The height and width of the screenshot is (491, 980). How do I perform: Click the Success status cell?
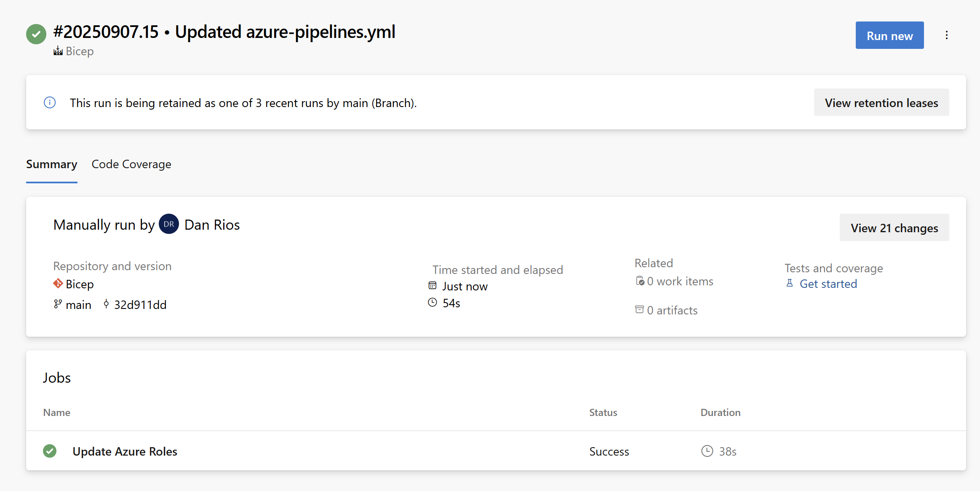click(x=609, y=451)
